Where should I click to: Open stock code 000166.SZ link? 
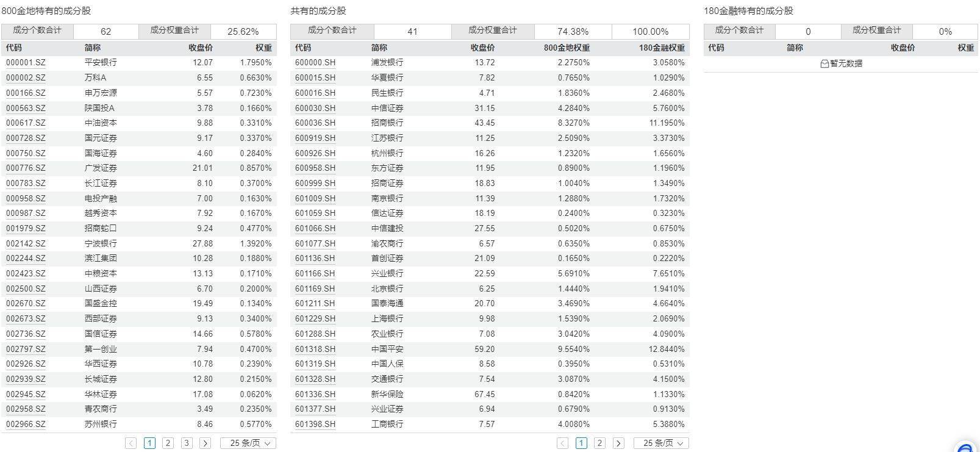[26, 93]
